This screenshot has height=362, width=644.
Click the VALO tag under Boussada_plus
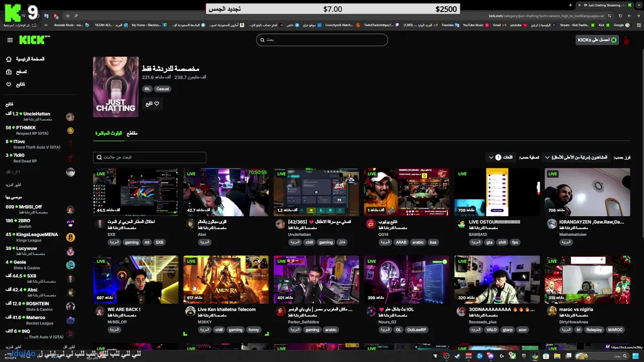(x=492, y=330)
